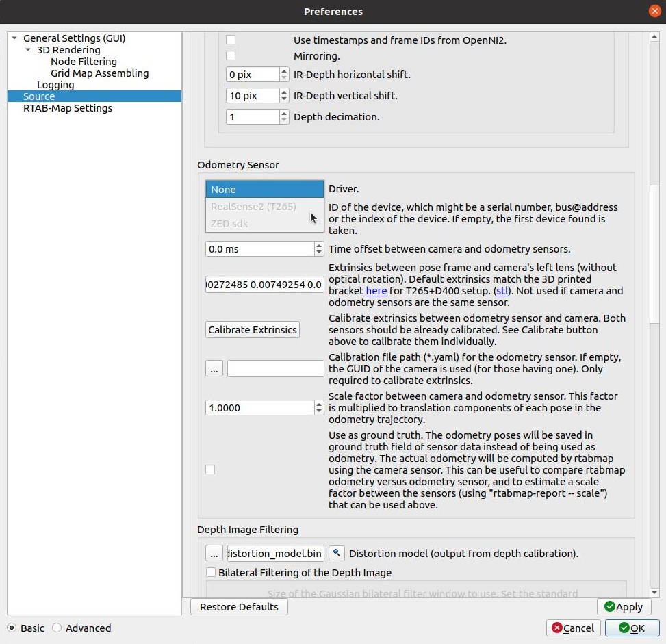Select the Basic radio button
This screenshot has height=644, width=666.
(x=12, y=628)
